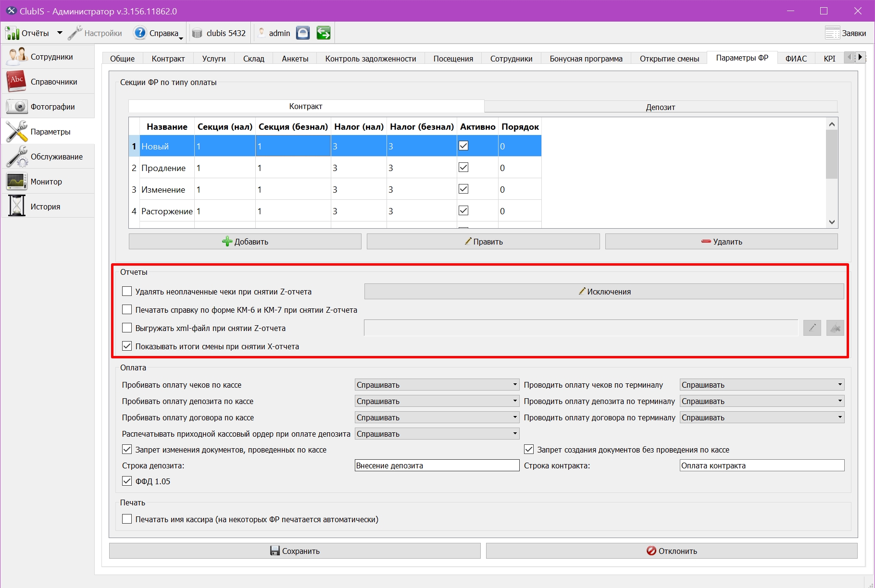Open Пробивать оплату депозита по кассе dropdown
This screenshot has width=875, height=588.
pyautogui.click(x=437, y=401)
